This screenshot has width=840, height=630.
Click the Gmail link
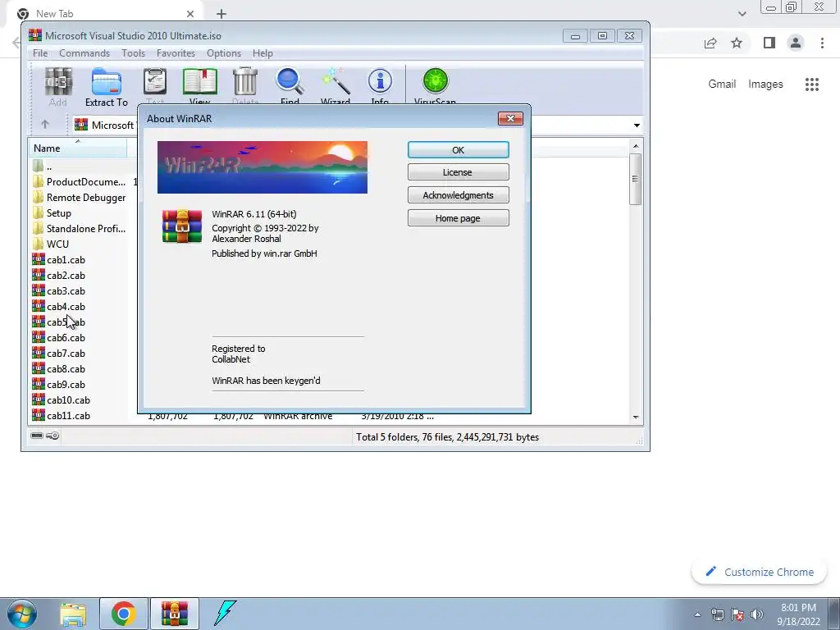tap(722, 84)
